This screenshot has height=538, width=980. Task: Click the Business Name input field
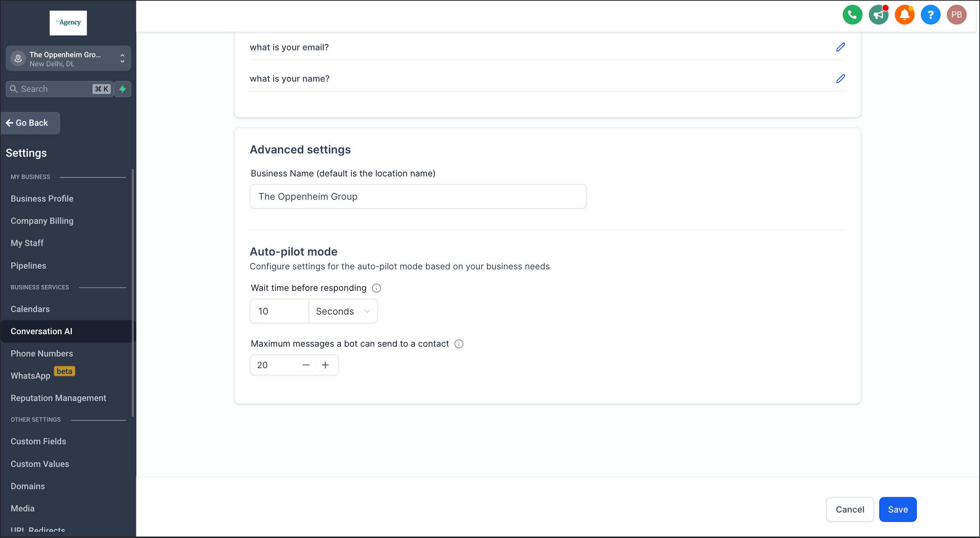point(418,197)
